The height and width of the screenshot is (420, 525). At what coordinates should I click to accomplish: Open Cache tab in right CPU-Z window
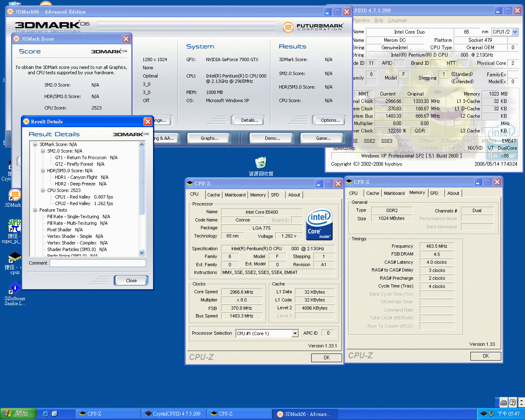372,193
